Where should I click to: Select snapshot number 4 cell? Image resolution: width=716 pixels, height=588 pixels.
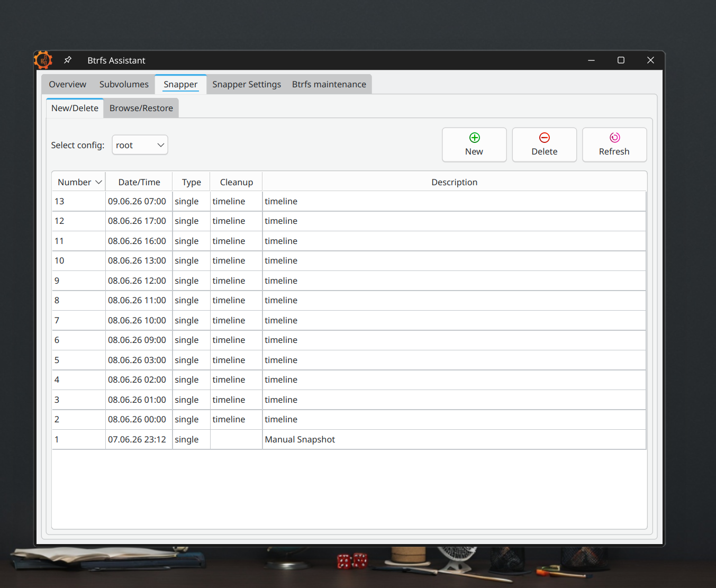[x=79, y=379]
